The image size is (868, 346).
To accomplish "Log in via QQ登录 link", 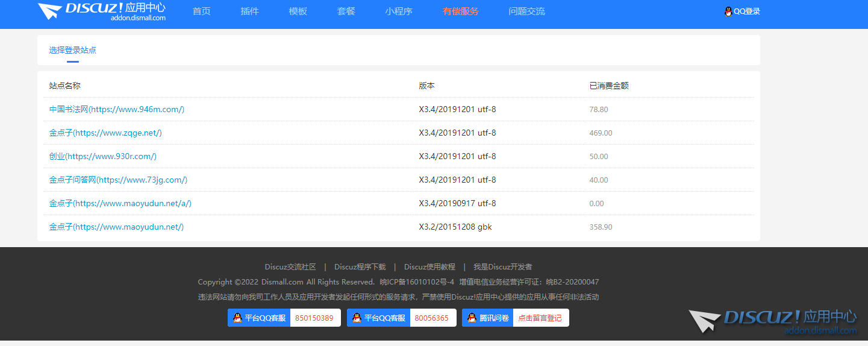I will click(747, 11).
